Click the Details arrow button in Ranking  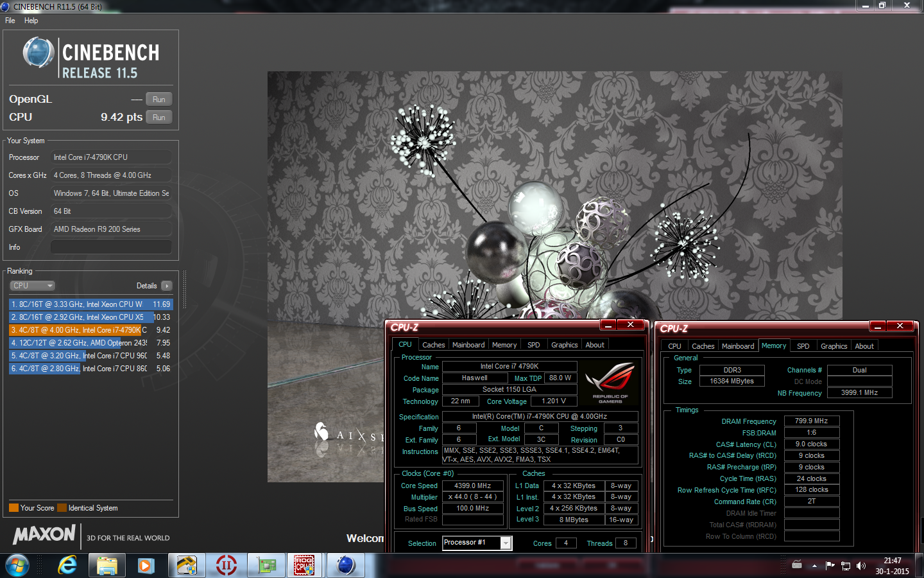tap(167, 286)
